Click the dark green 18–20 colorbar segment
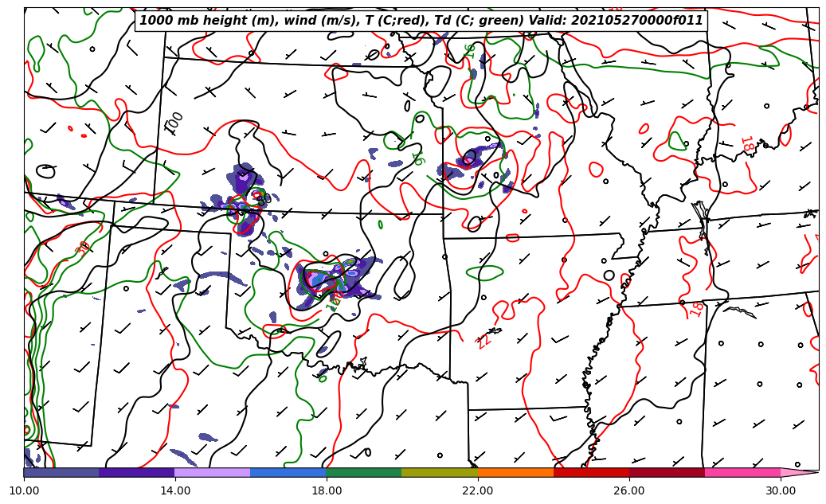Viewport: 826px width, 504px height. 363,472
